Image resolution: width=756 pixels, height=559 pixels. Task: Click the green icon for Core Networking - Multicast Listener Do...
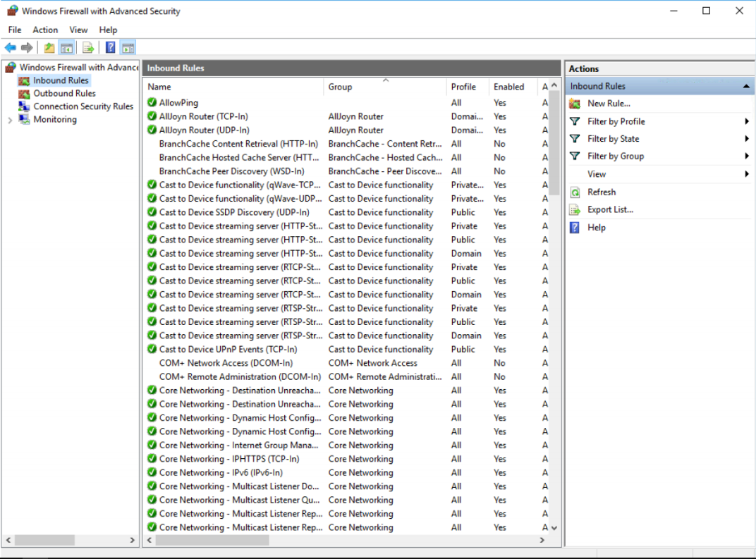pos(152,486)
